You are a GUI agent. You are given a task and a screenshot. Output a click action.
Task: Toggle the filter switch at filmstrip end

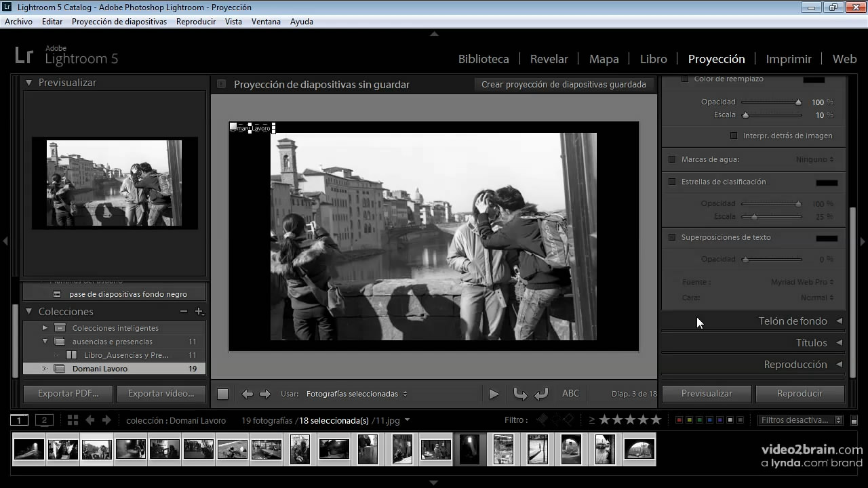[x=854, y=420]
